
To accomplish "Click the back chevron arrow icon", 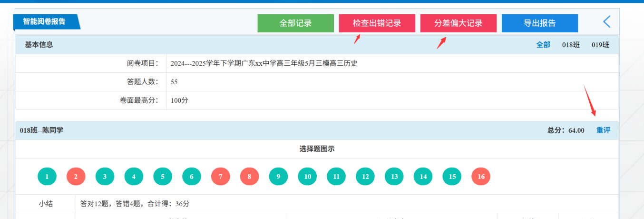I will coord(606,22).
